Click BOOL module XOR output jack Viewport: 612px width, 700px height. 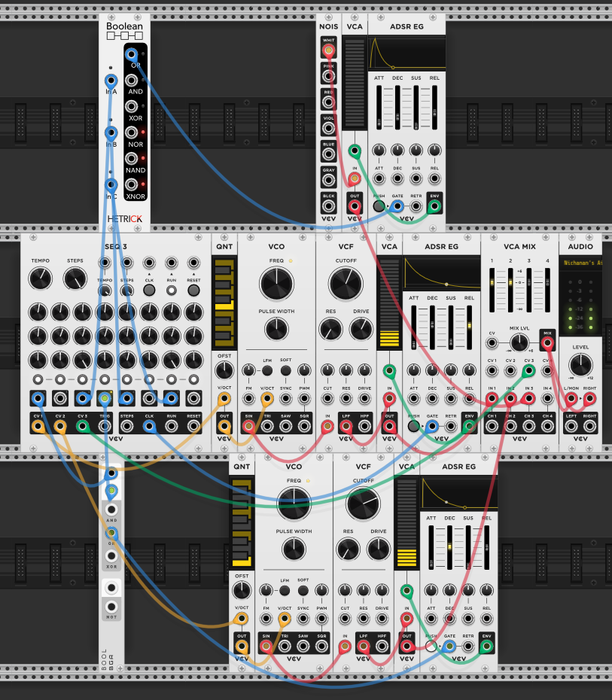[111, 556]
